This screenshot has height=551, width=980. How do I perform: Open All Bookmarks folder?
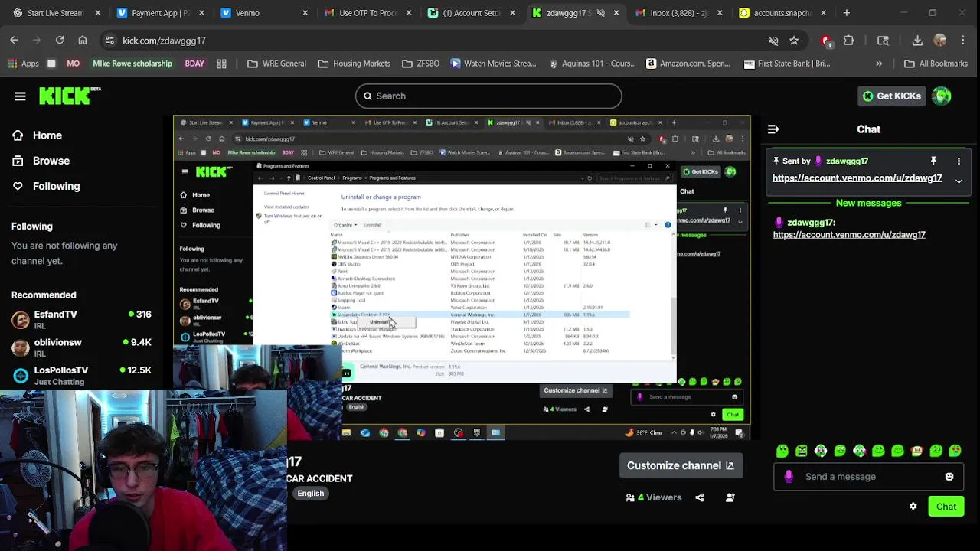(x=935, y=64)
